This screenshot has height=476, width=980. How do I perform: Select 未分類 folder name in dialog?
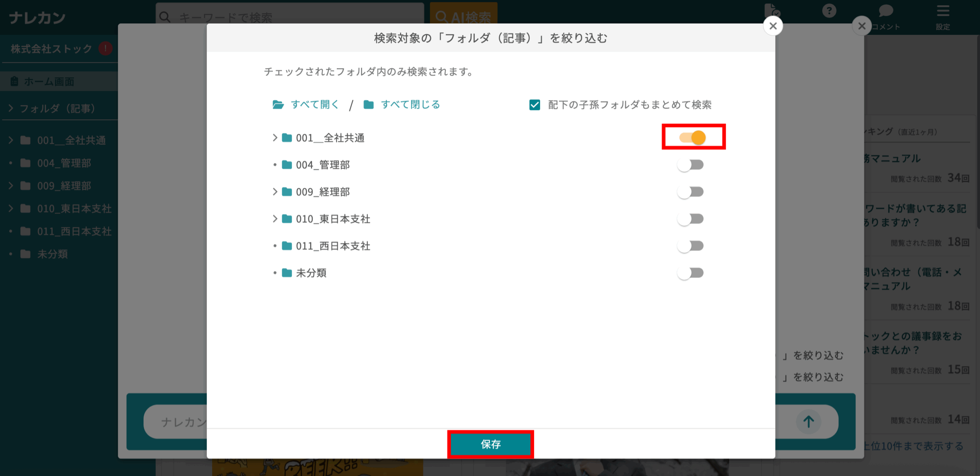(x=311, y=273)
